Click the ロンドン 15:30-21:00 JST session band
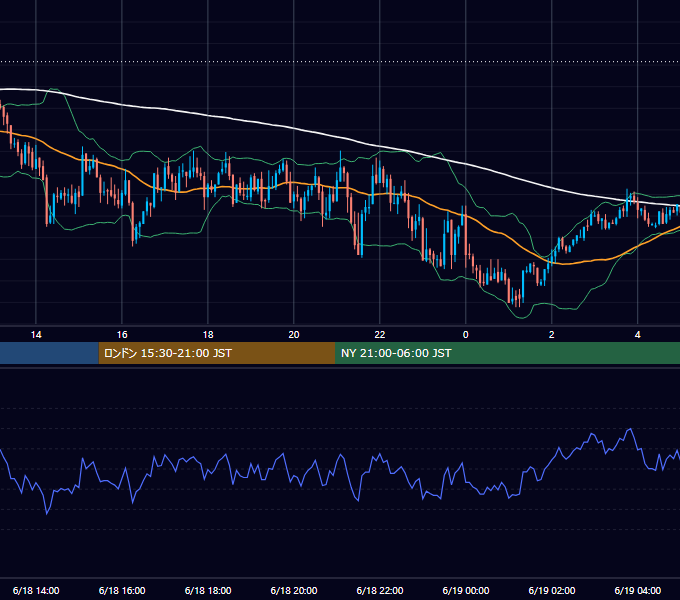The height and width of the screenshot is (600, 680). [x=217, y=353]
